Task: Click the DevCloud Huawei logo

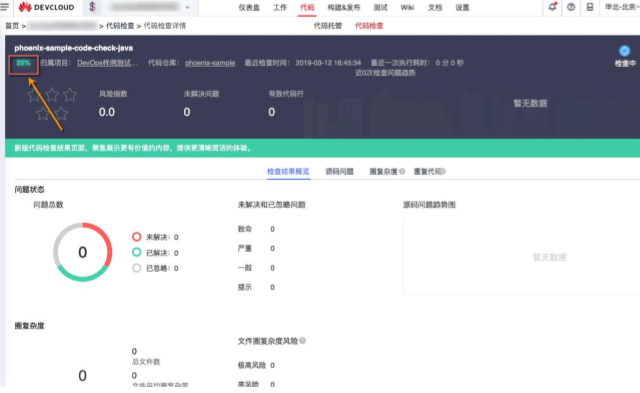Action: pyautogui.click(x=46, y=7)
